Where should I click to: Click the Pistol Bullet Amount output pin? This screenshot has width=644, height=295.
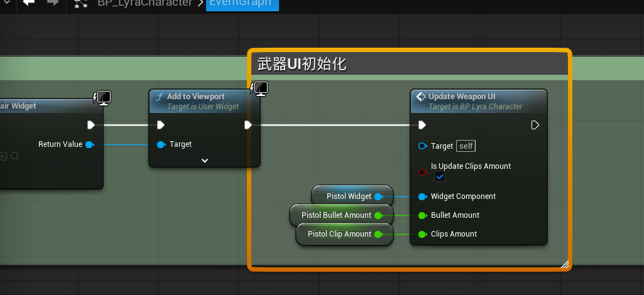pyautogui.click(x=378, y=215)
